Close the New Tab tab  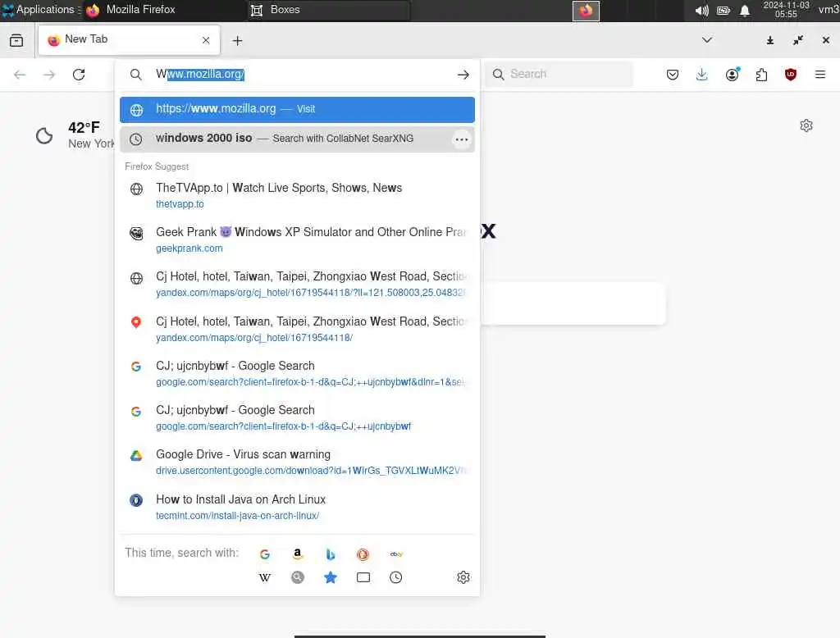coord(206,40)
